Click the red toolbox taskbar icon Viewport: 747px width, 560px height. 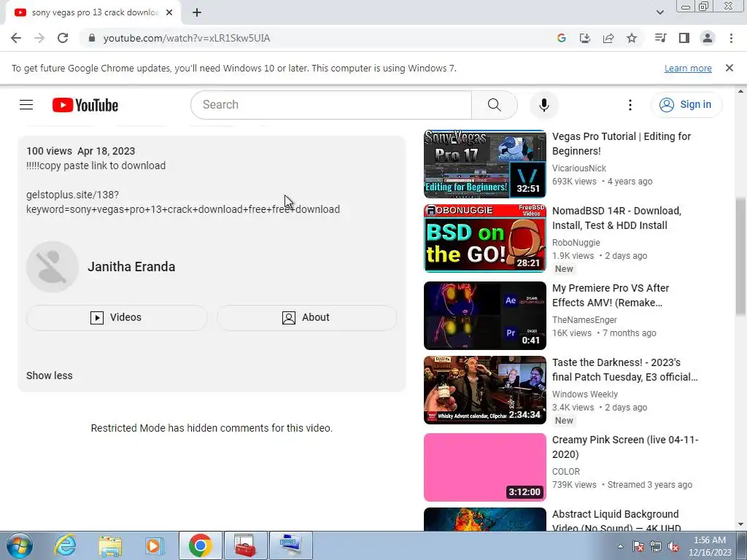coord(245,545)
